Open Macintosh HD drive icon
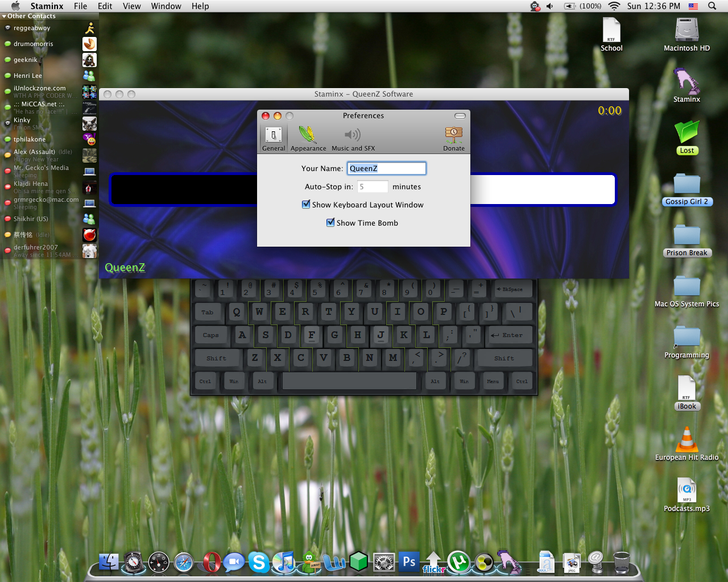This screenshot has width=728, height=582. coord(686,35)
